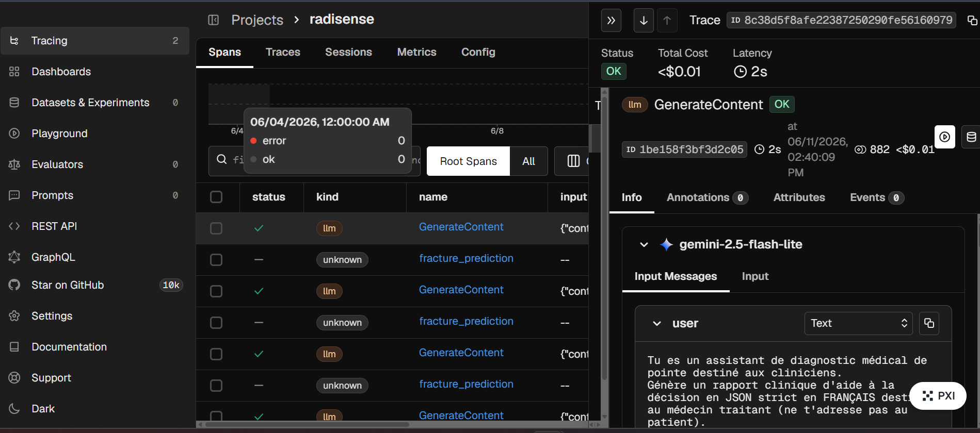980x433 pixels.
Task: Check the second fracture_prediction row checkbox
Action: [x=216, y=323]
